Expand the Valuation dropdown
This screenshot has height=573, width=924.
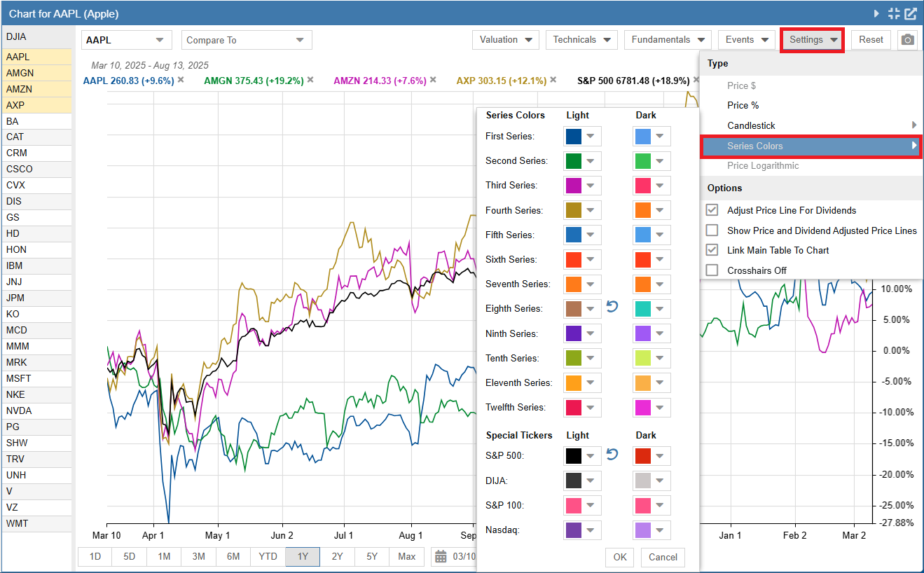coord(506,40)
